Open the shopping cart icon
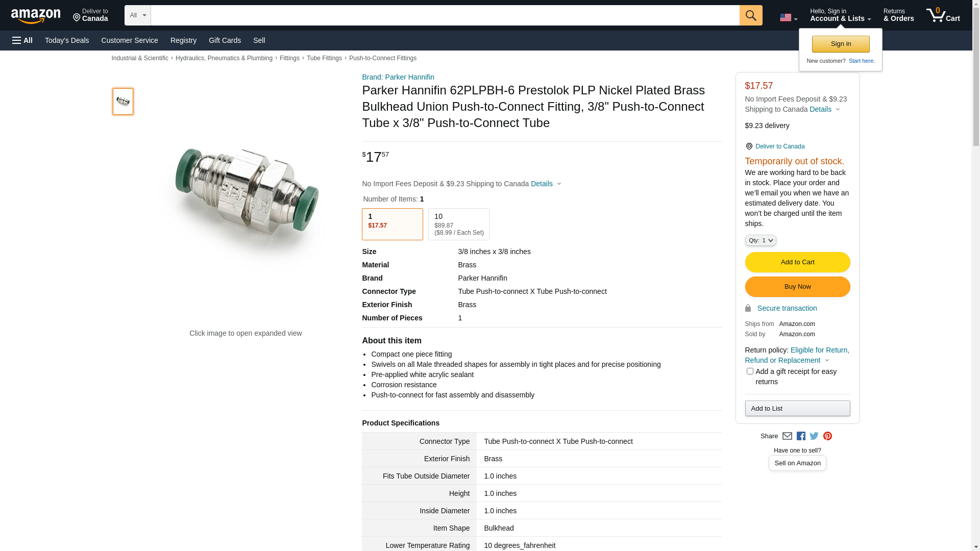Viewport: 980px width, 551px height. pyautogui.click(x=942, y=15)
